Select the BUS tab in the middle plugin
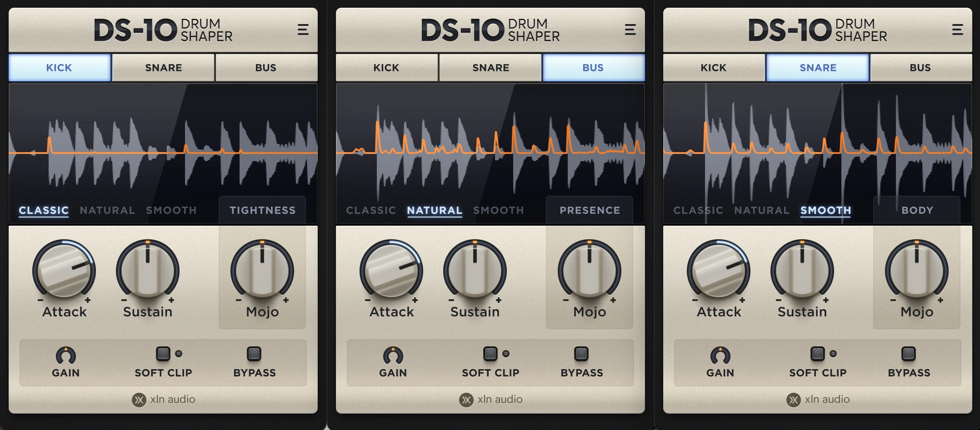 pos(594,68)
